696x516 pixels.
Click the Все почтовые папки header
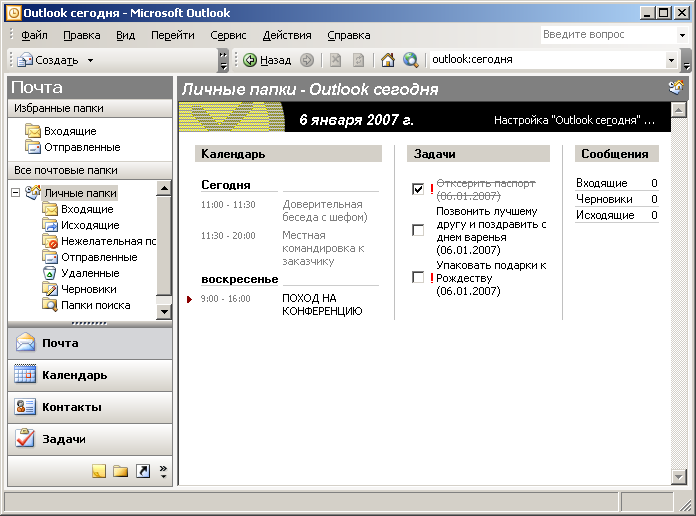tap(90, 171)
